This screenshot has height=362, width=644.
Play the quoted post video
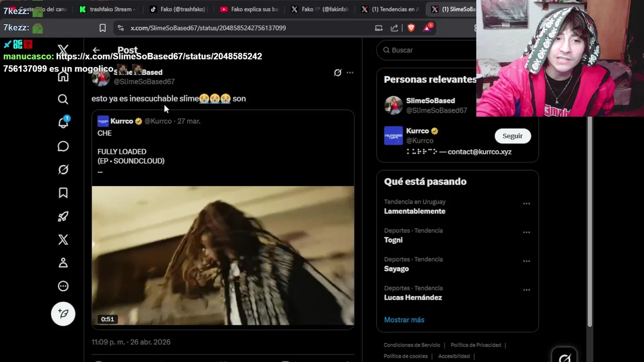(223, 256)
